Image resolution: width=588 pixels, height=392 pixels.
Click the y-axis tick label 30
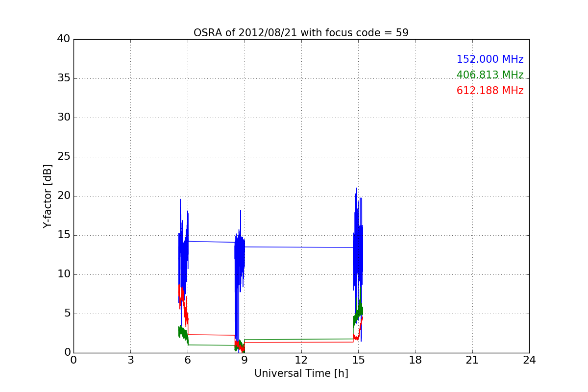coord(64,118)
